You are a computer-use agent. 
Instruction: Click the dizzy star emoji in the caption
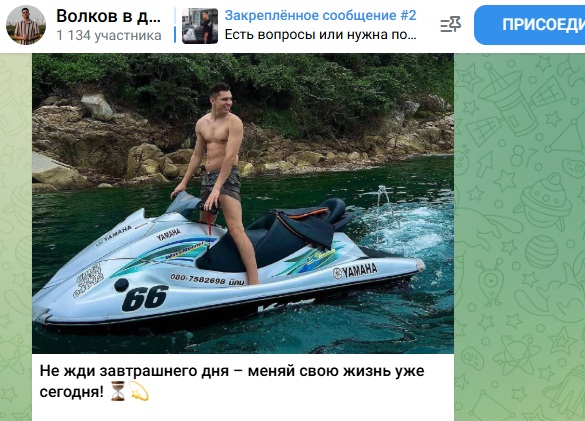[x=139, y=391]
